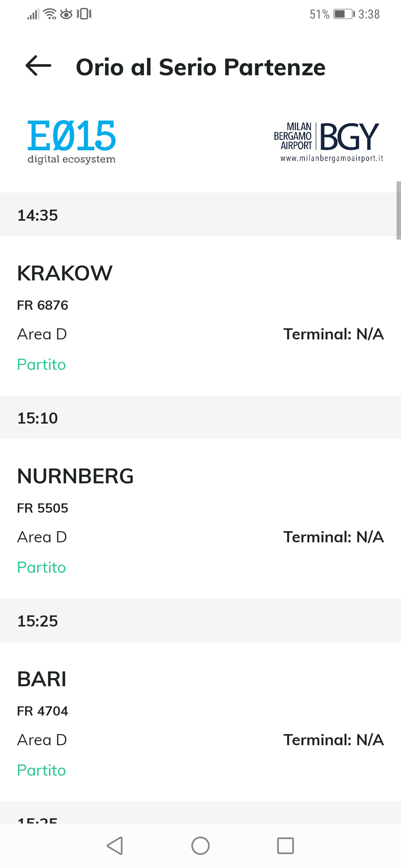
Task: Open recent apps square button
Action: point(285,846)
